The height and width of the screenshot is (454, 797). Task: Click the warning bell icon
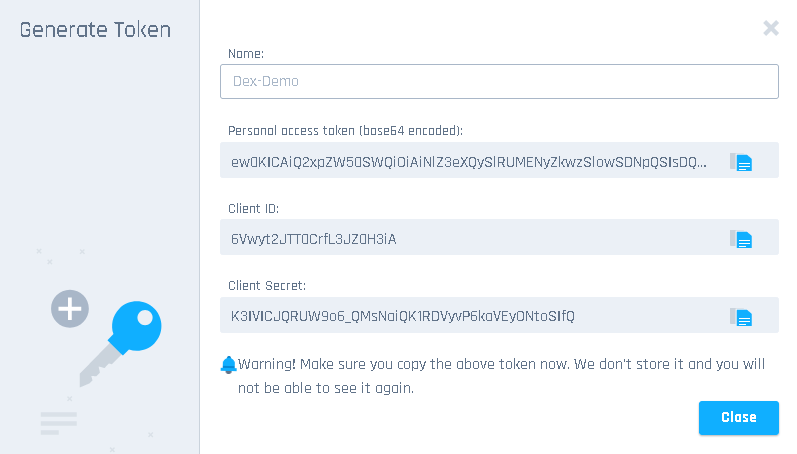(x=228, y=364)
